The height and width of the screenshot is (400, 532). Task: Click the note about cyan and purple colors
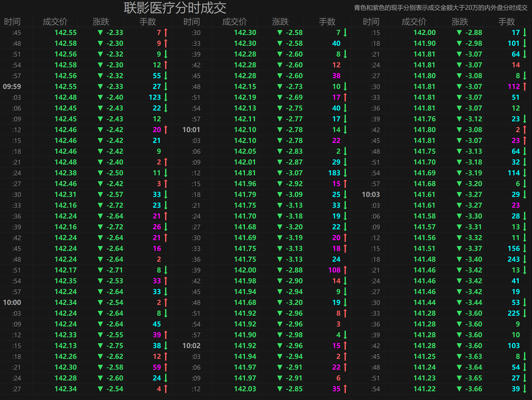[441, 8]
